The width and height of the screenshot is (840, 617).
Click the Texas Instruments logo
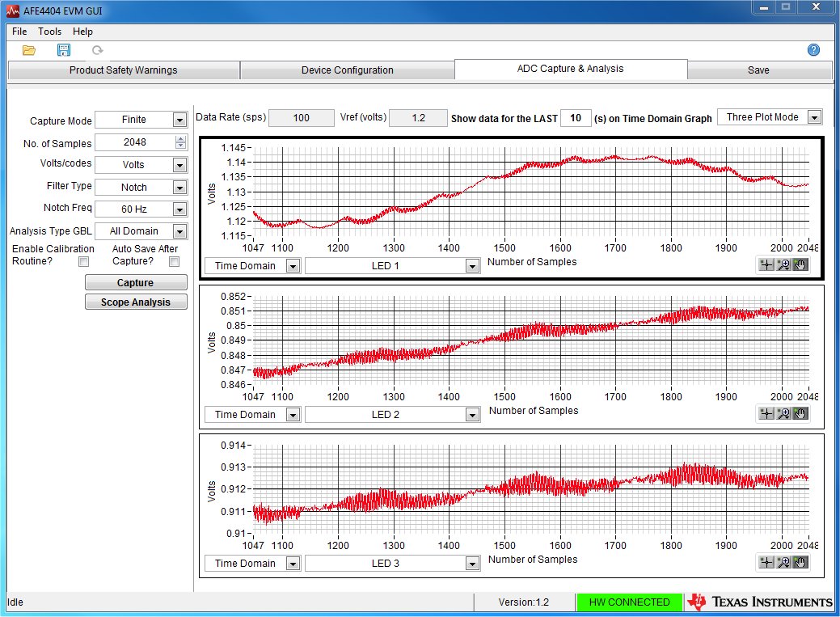760,602
